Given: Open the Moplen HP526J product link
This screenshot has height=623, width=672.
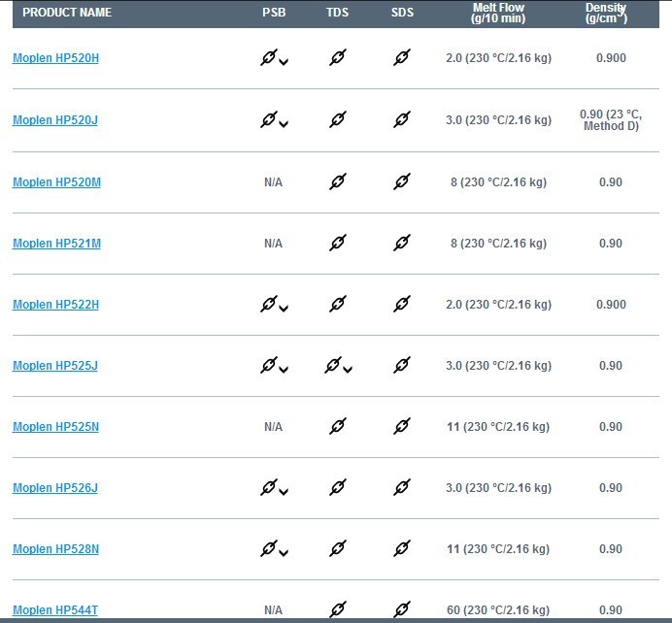Looking at the screenshot, I should click(x=55, y=488).
